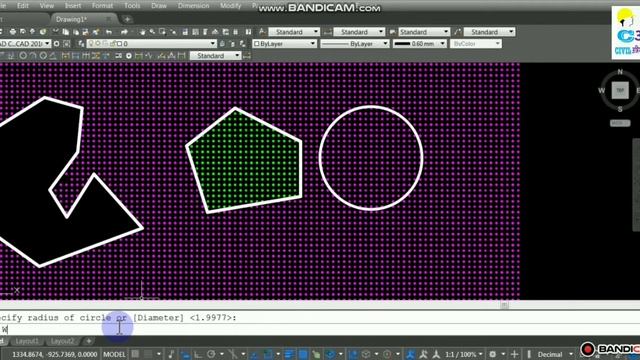Open the ByLayer color dropdown
This screenshot has width=640, height=360.
(x=284, y=44)
